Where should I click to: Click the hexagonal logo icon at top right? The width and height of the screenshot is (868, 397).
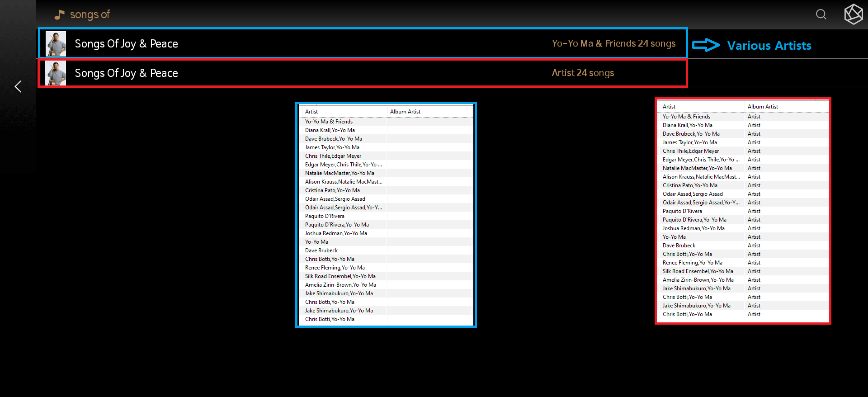(853, 14)
